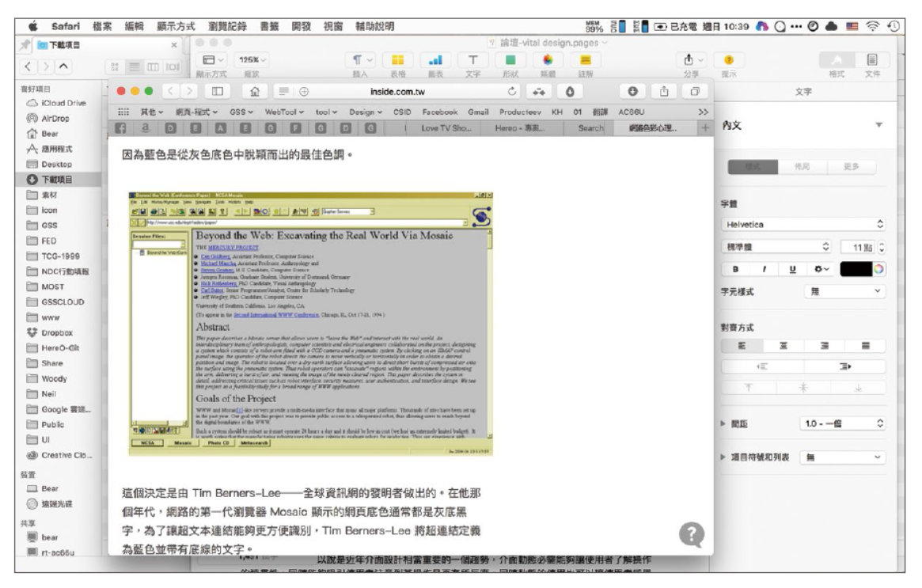Decrease the paragraph indent

pos(762,366)
